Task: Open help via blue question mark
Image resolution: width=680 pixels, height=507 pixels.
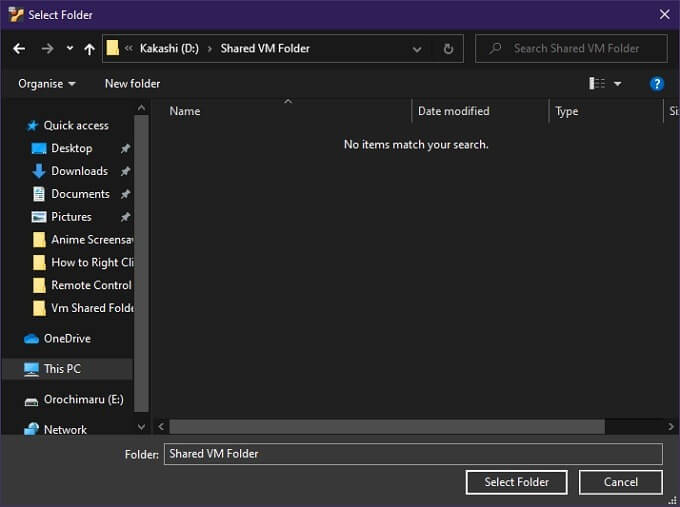Action: [657, 83]
